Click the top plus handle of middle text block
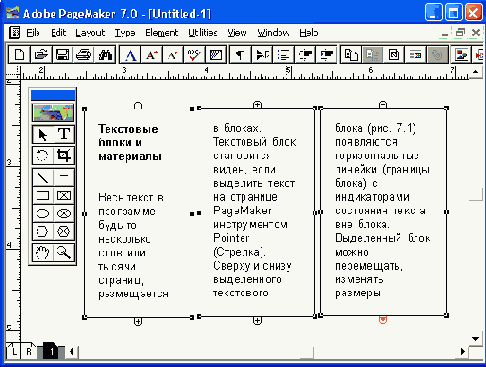This screenshot has width=486, height=367. (x=257, y=105)
